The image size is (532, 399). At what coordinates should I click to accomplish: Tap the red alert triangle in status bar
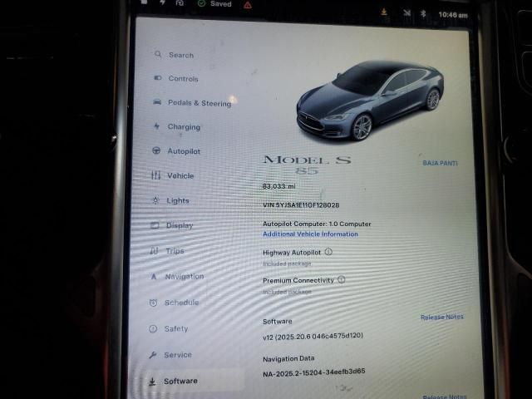(247, 5)
